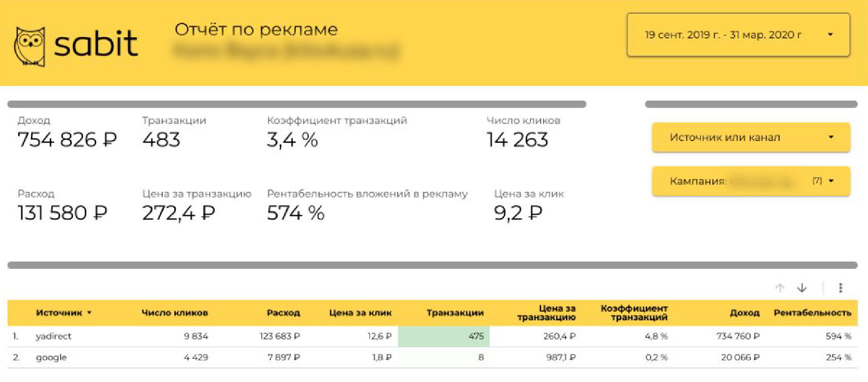Open the three-dot table options menu

[841, 288]
